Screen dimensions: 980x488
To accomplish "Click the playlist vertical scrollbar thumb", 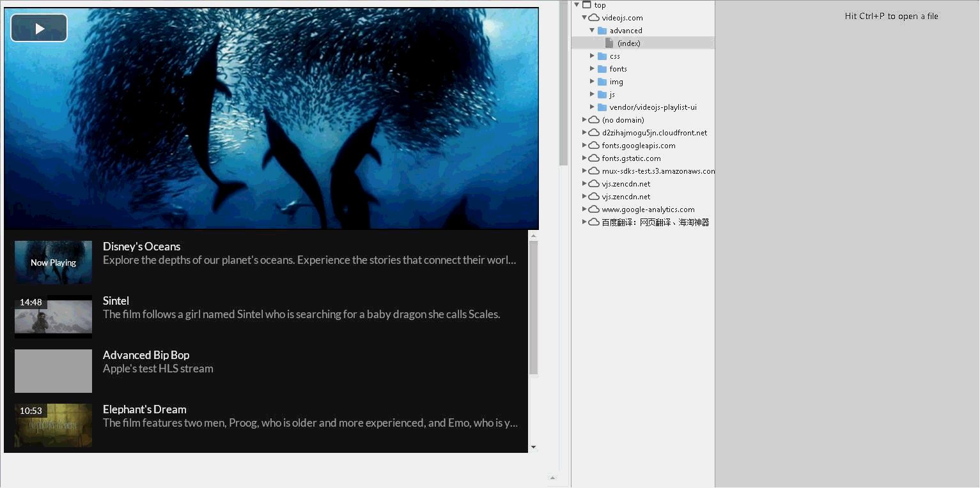I will [x=533, y=308].
